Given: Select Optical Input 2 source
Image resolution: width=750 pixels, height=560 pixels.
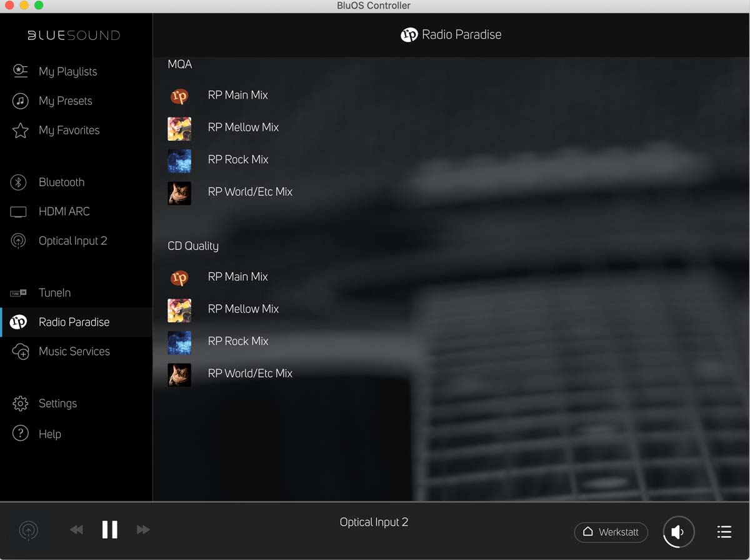Looking at the screenshot, I should click(x=72, y=241).
